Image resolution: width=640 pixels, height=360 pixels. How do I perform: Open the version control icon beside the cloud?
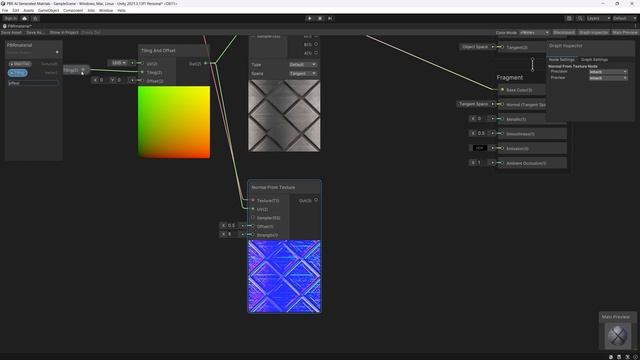point(35,18)
